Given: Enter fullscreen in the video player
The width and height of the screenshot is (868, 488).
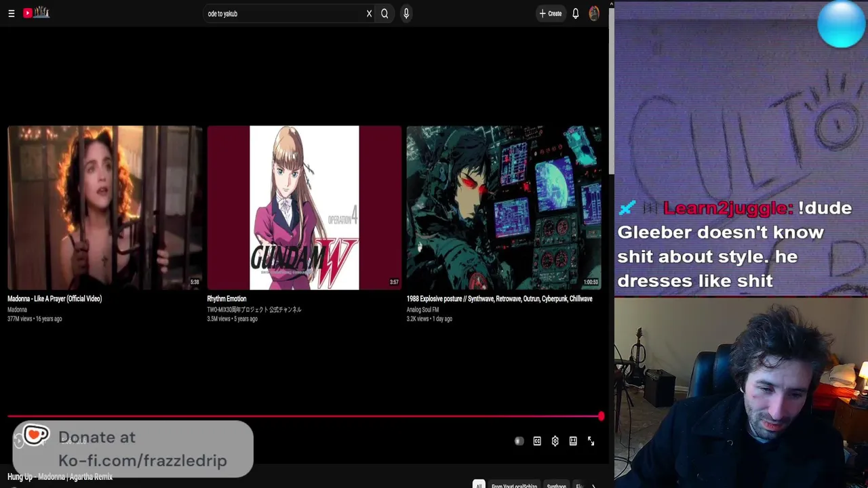Looking at the screenshot, I should (x=591, y=441).
